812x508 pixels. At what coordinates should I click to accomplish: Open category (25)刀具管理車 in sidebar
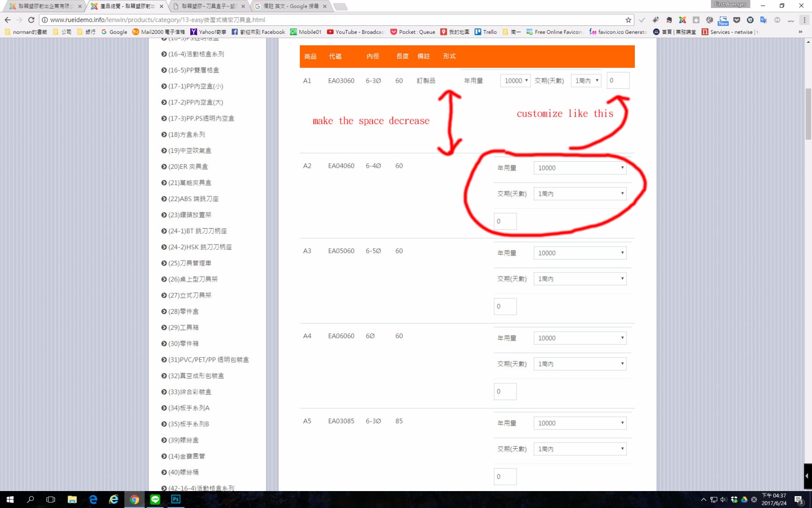point(190,263)
